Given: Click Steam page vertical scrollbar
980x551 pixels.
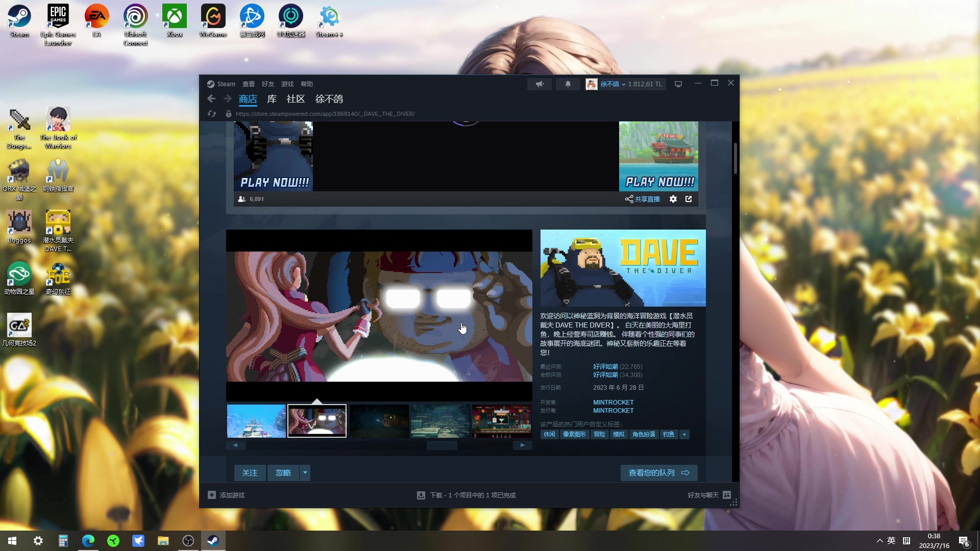Looking at the screenshot, I should [735, 158].
